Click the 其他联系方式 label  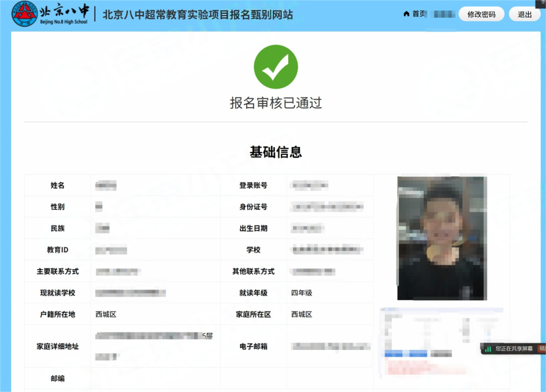253,272
